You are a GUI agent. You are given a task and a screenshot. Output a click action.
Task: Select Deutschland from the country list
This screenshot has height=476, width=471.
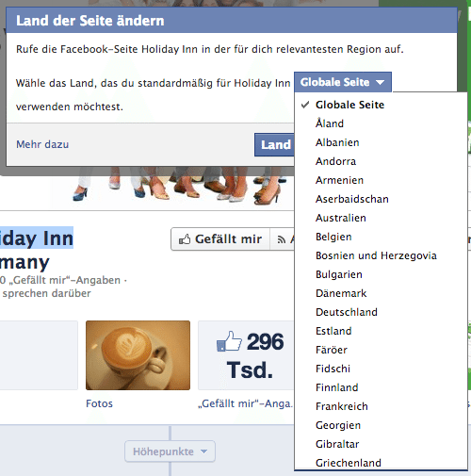tap(347, 312)
